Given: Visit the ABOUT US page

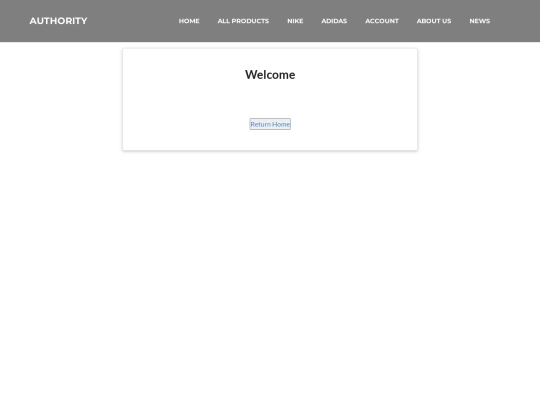Looking at the screenshot, I should pos(434,21).
